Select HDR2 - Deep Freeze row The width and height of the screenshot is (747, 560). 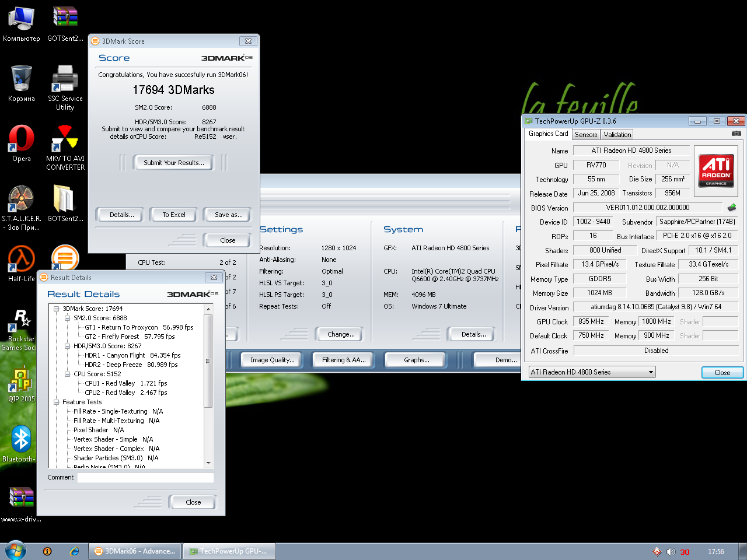click(x=131, y=365)
